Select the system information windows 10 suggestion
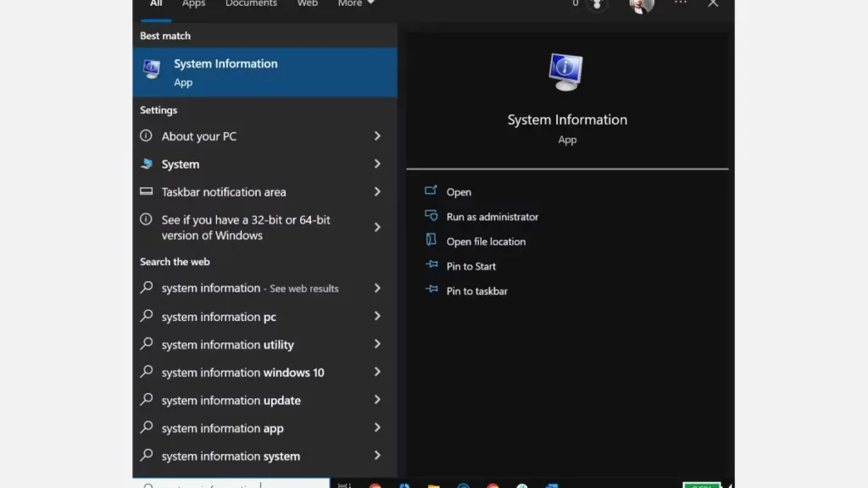The width and height of the screenshot is (868, 488). tap(264, 373)
